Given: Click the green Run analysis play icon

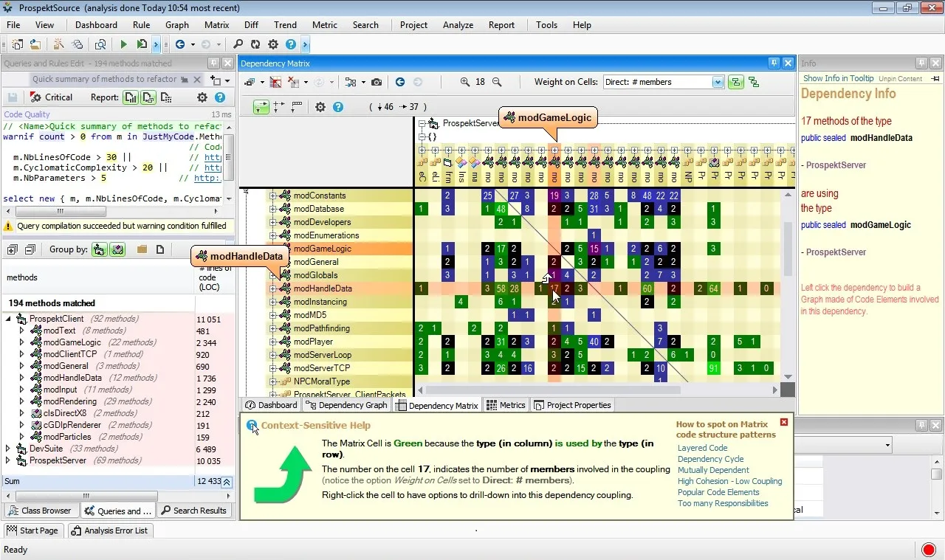Looking at the screenshot, I should [x=124, y=44].
